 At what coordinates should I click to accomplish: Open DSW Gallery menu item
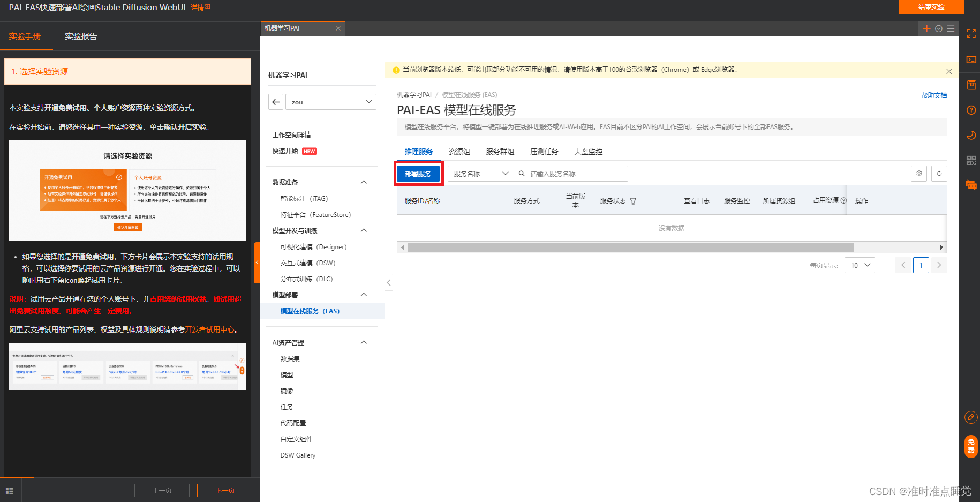tap(298, 455)
